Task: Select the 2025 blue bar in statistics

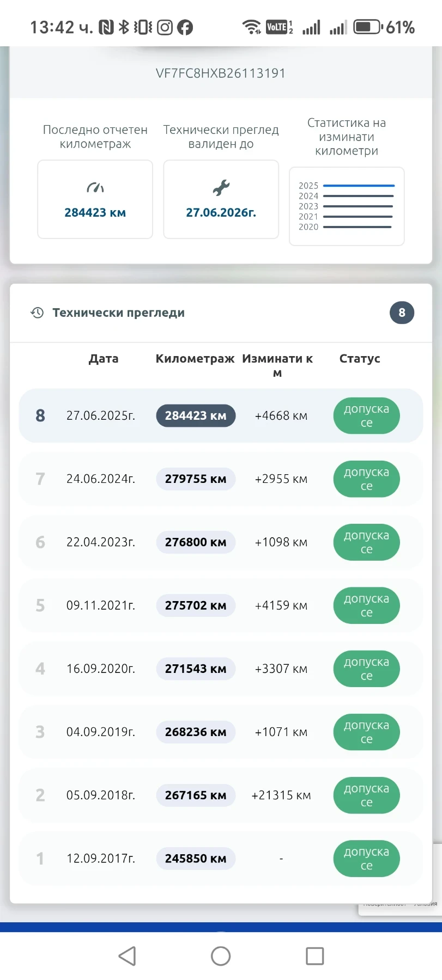Action: 359,186
